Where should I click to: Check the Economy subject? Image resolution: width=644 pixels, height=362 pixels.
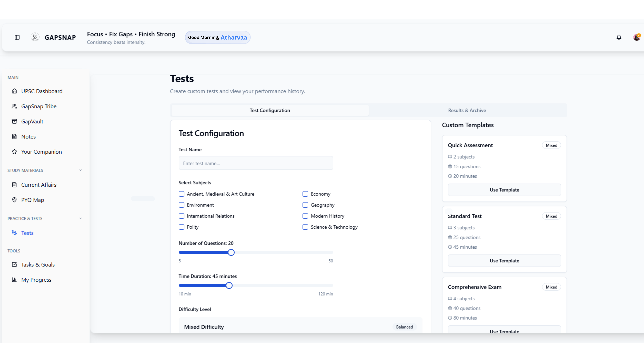pos(305,194)
